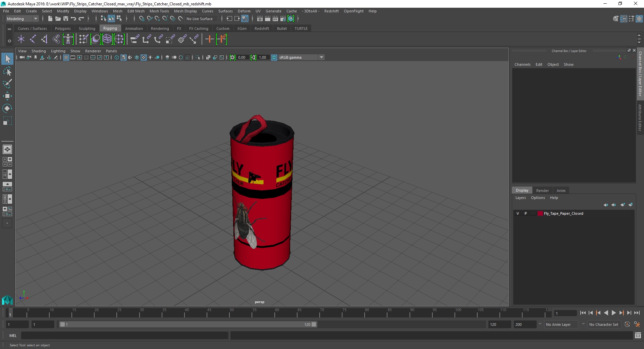The width and height of the screenshot is (644, 349).
Task: Create locator from Rigging shelf
Action: (21, 39)
